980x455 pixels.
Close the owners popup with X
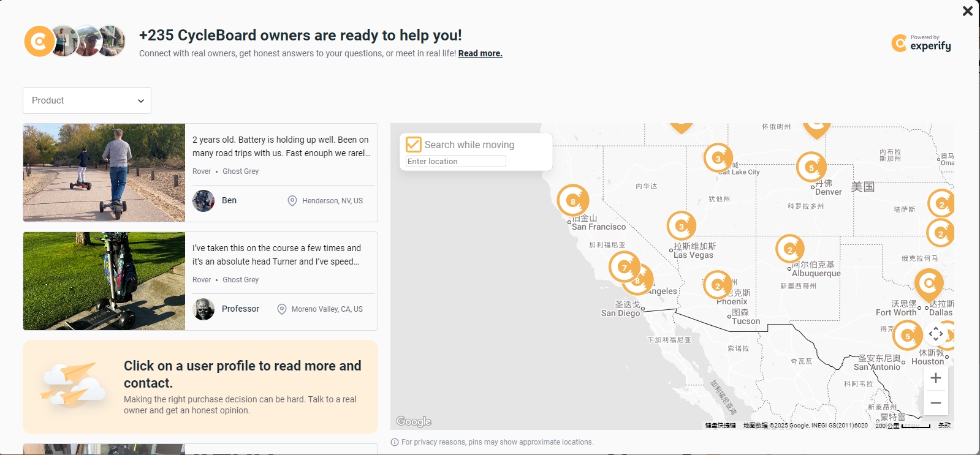tap(967, 11)
